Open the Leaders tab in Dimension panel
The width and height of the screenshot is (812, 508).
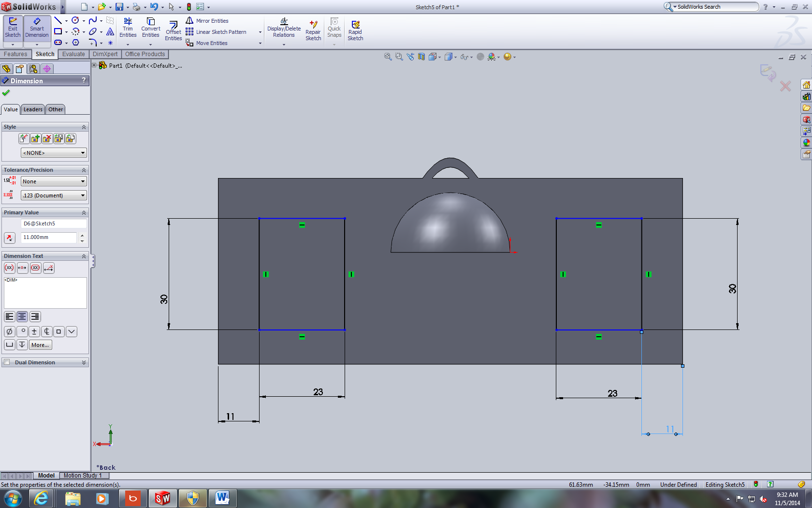33,109
